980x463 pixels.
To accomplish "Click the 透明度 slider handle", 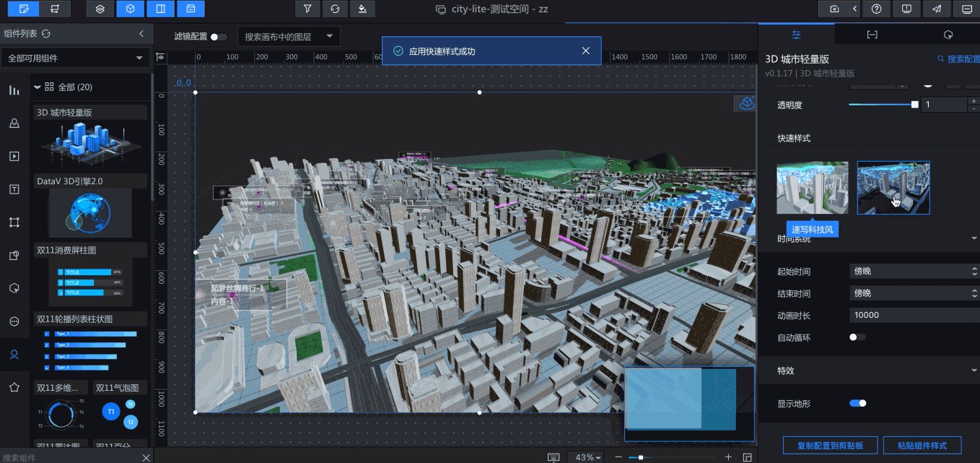I will (915, 105).
